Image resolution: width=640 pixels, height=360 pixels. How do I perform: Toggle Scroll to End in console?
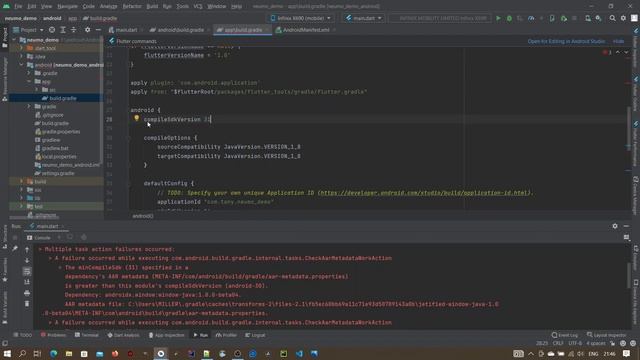[27, 282]
